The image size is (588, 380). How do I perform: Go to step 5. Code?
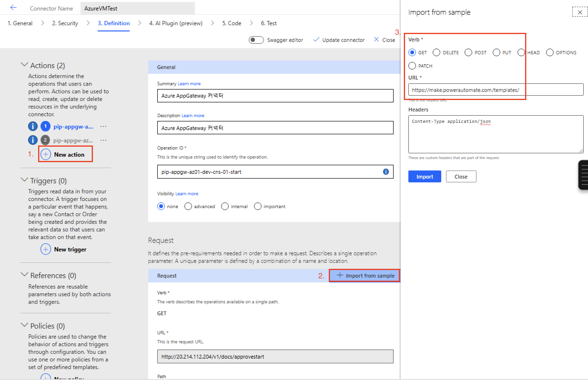[x=232, y=23]
